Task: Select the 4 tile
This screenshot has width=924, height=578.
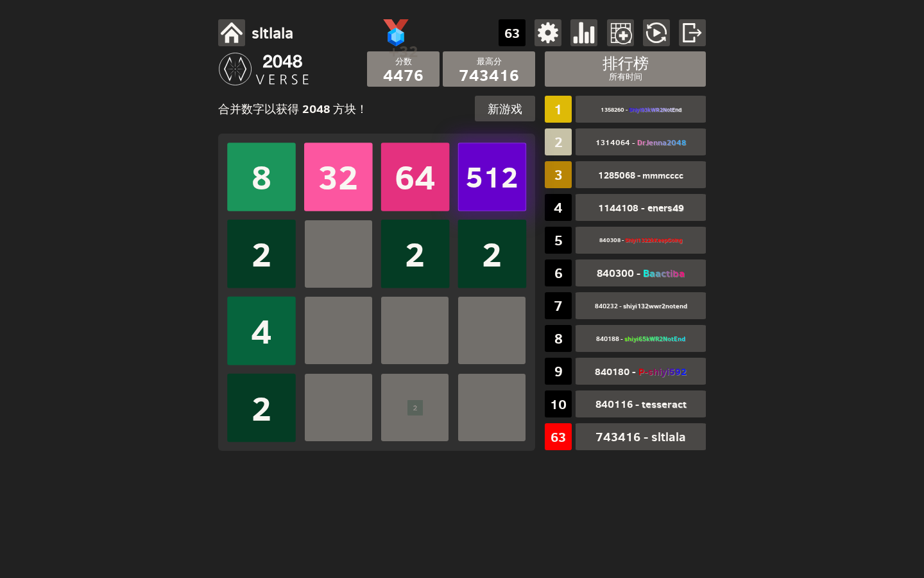Action: [261, 331]
